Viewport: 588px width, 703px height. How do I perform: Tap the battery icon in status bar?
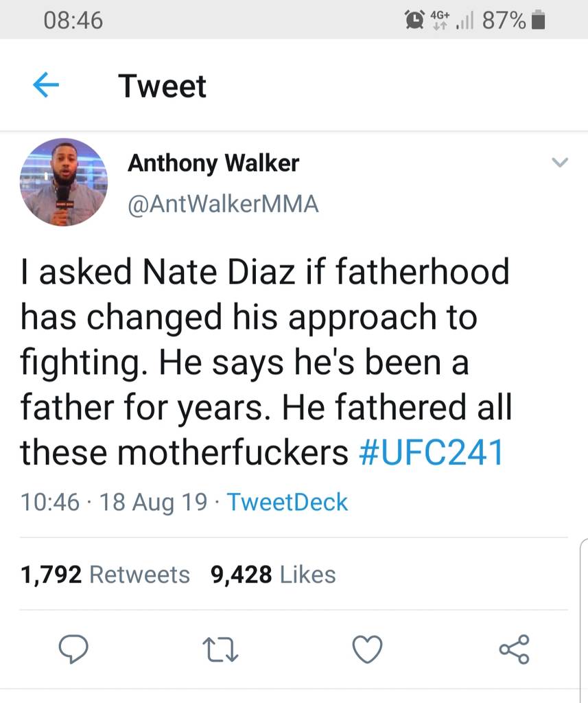click(538, 21)
